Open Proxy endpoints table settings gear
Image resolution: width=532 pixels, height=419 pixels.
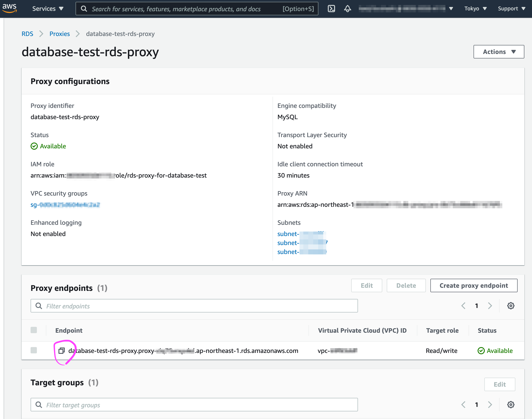(511, 306)
